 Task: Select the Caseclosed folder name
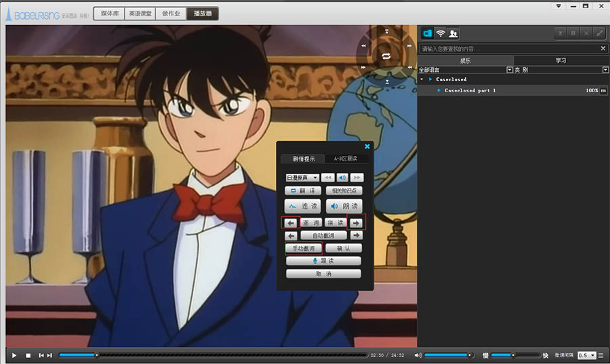(x=451, y=79)
